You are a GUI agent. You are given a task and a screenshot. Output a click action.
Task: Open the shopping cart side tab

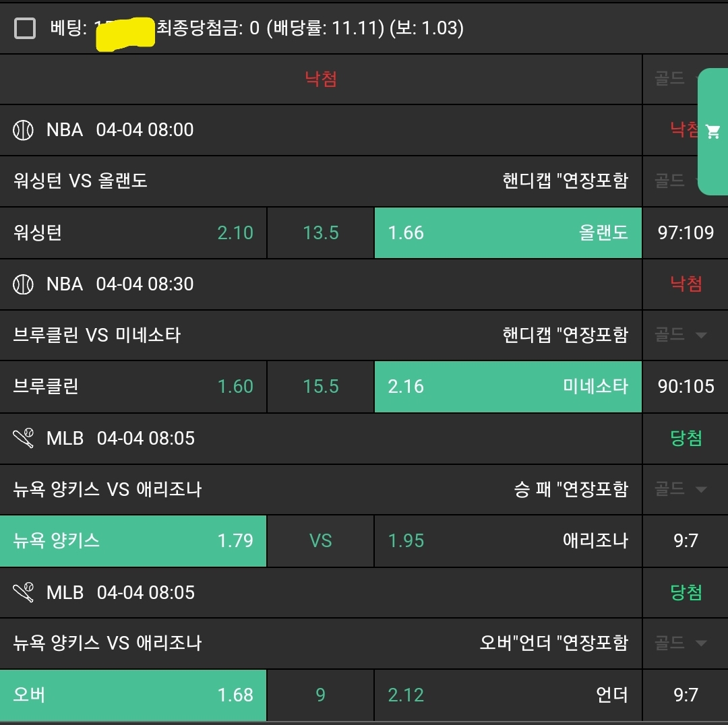[712, 131]
